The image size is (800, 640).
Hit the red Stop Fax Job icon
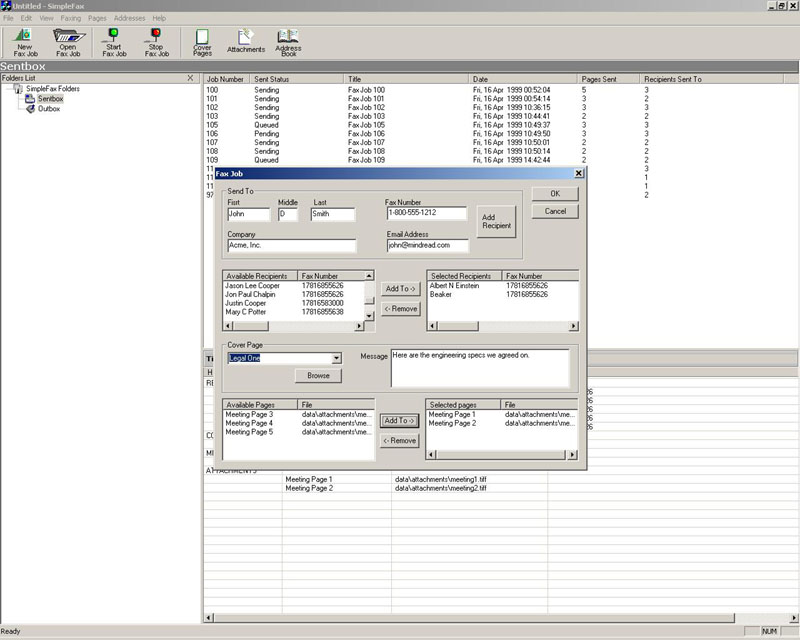pyautogui.click(x=156, y=42)
